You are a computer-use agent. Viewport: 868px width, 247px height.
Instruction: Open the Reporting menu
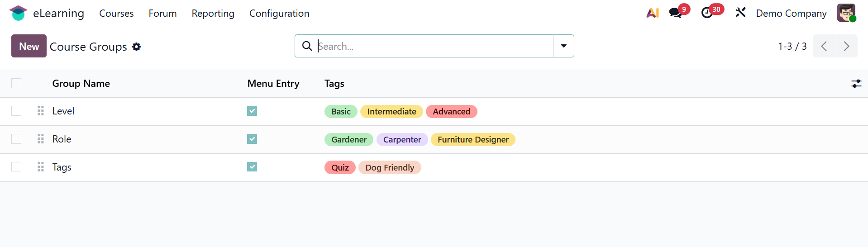[213, 14]
